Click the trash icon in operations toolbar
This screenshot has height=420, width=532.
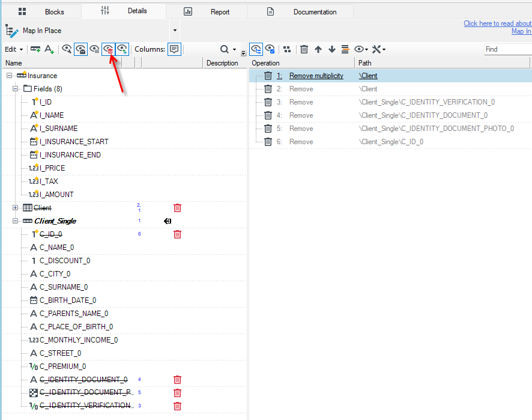pyautogui.click(x=304, y=49)
